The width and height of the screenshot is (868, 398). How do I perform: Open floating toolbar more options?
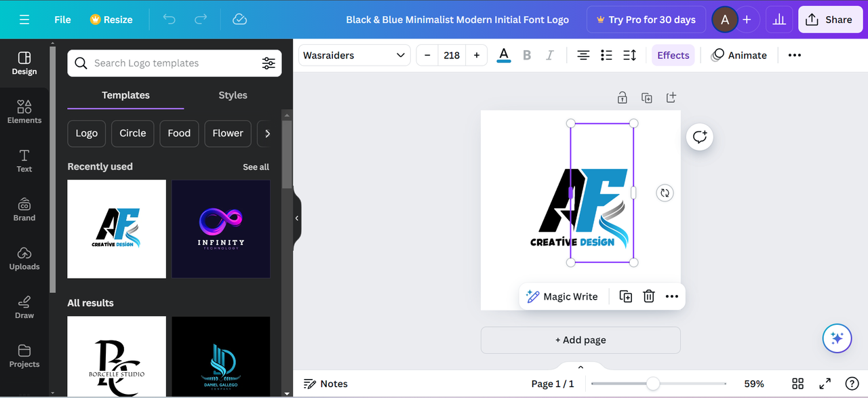pyautogui.click(x=672, y=297)
